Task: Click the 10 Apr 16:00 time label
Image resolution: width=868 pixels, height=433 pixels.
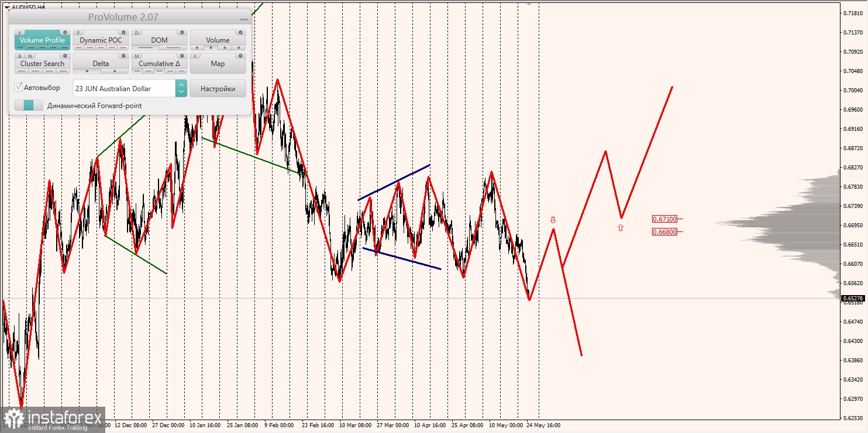Action: pyautogui.click(x=430, y=425)
